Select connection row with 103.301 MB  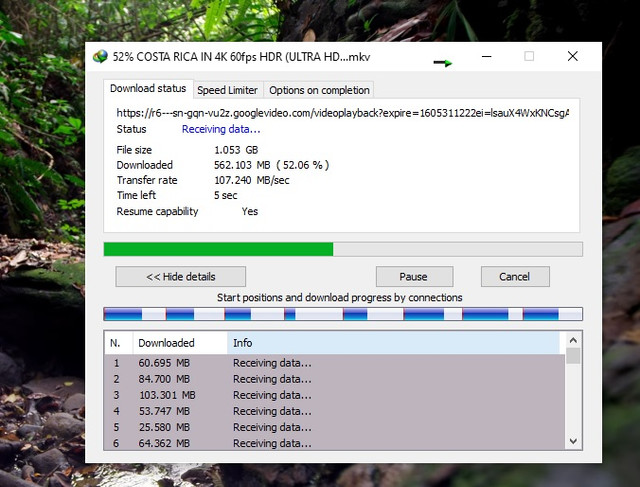tap(335, 395)
